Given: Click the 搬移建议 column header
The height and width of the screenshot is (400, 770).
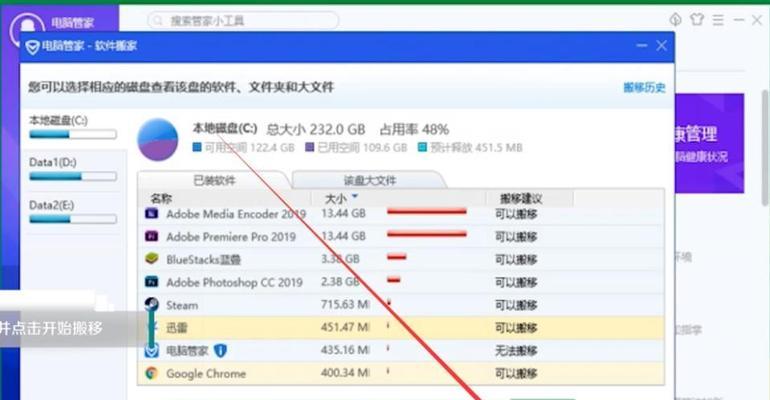Looking at the screenshot, I should point(521,198).
